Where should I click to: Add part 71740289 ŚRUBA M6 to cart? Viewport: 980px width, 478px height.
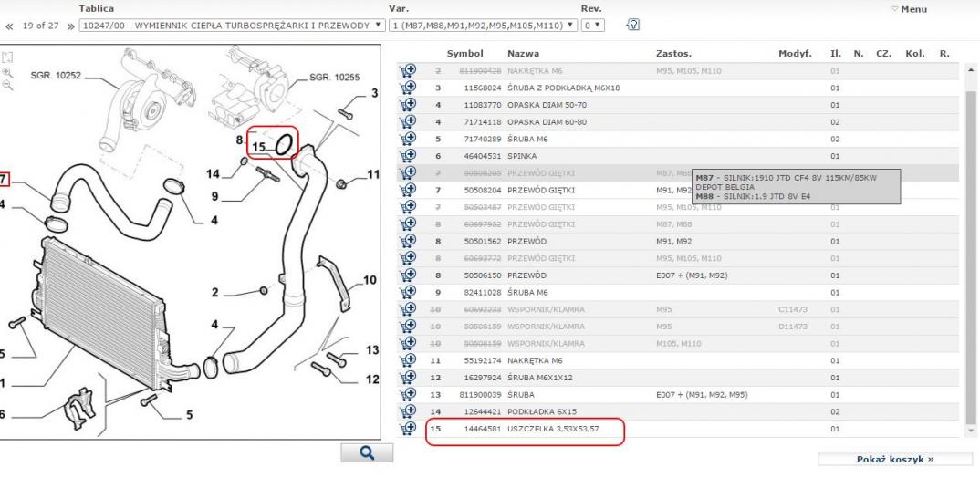(x=408, y=139)
